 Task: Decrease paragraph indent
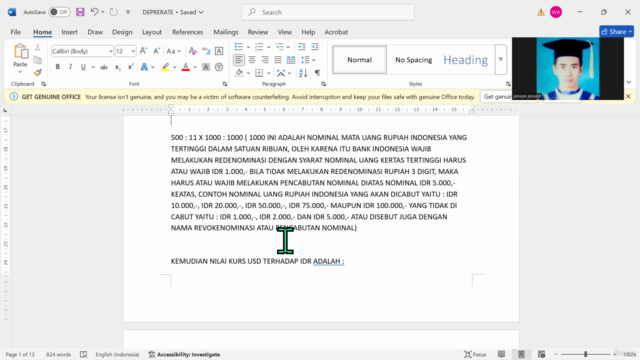(x=302, y=47)
